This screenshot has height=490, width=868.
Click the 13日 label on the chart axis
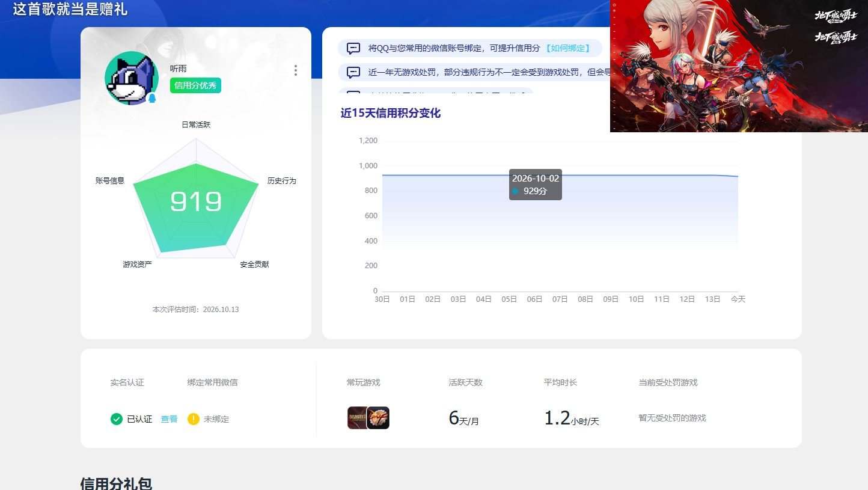(712, 299)
